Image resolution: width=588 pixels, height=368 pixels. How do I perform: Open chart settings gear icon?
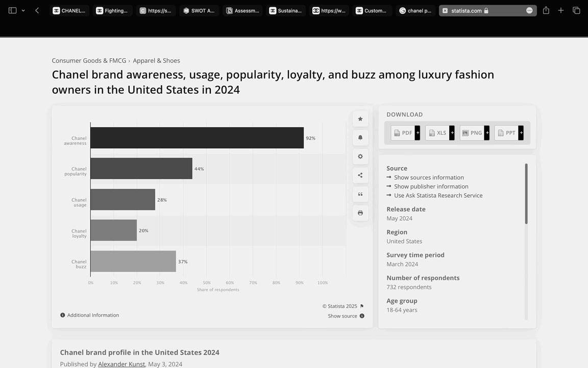point(360,156)
